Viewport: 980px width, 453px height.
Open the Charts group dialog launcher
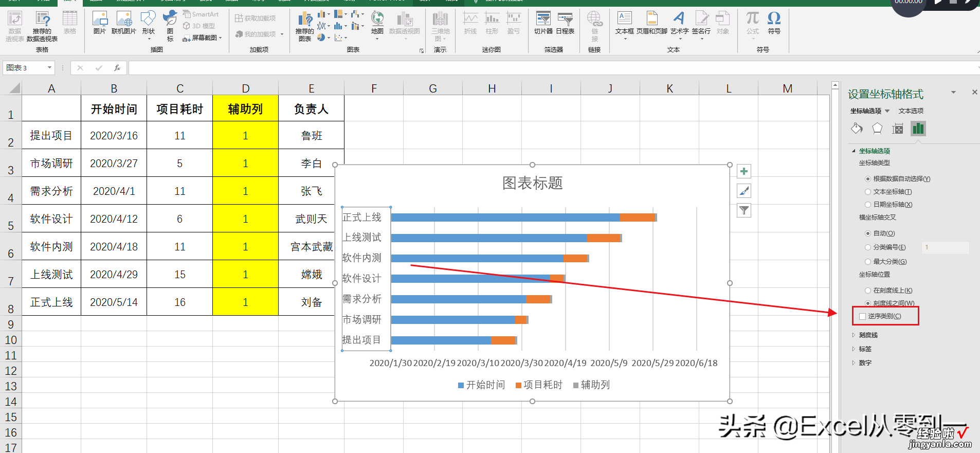[422, 51]
